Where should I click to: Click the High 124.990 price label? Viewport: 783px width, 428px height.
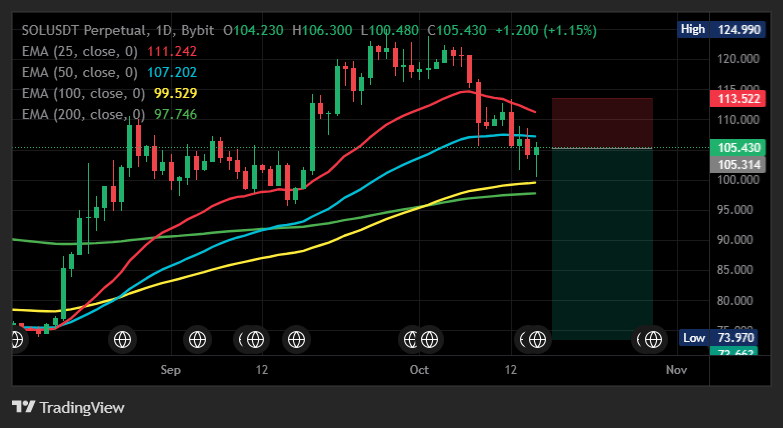click(x=722, y=29)
